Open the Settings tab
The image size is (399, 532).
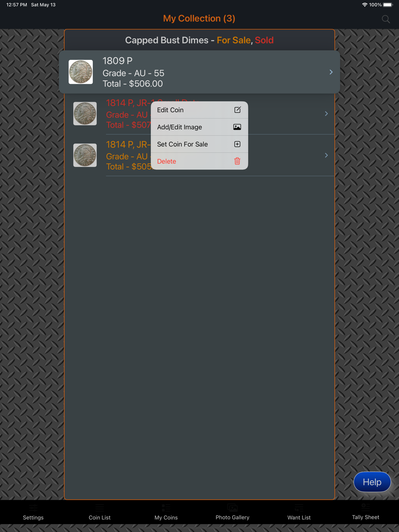[x=33, y=512]
